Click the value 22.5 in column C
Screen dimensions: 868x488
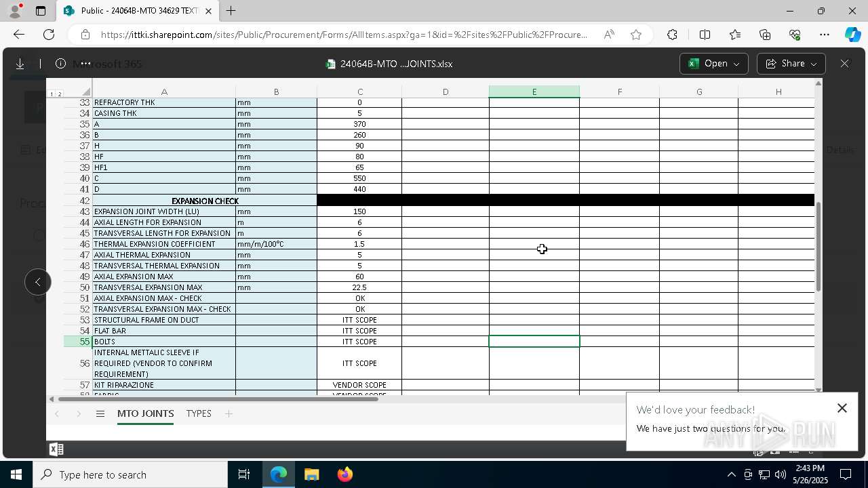coord(359,287)
